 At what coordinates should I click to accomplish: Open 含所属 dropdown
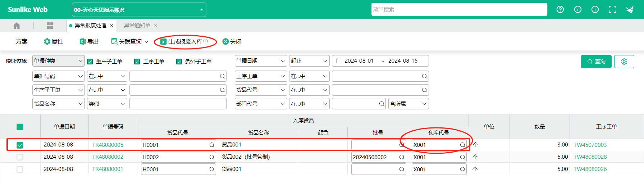(x=408, y=104)
